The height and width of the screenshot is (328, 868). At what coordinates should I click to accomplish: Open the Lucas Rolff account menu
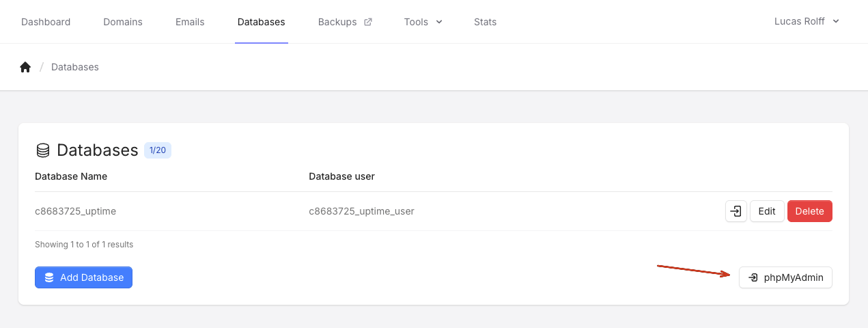point(806,21)
